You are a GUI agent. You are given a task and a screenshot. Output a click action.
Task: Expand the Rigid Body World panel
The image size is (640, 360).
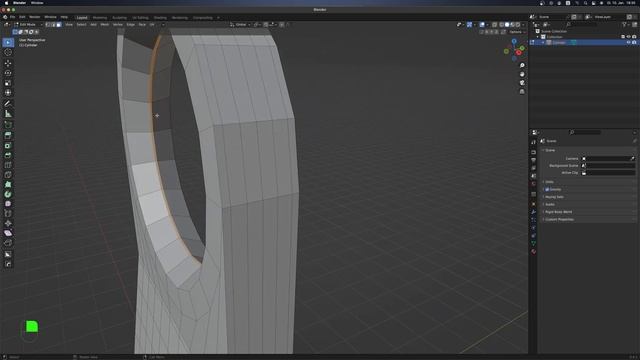click(x=558, y=212)
